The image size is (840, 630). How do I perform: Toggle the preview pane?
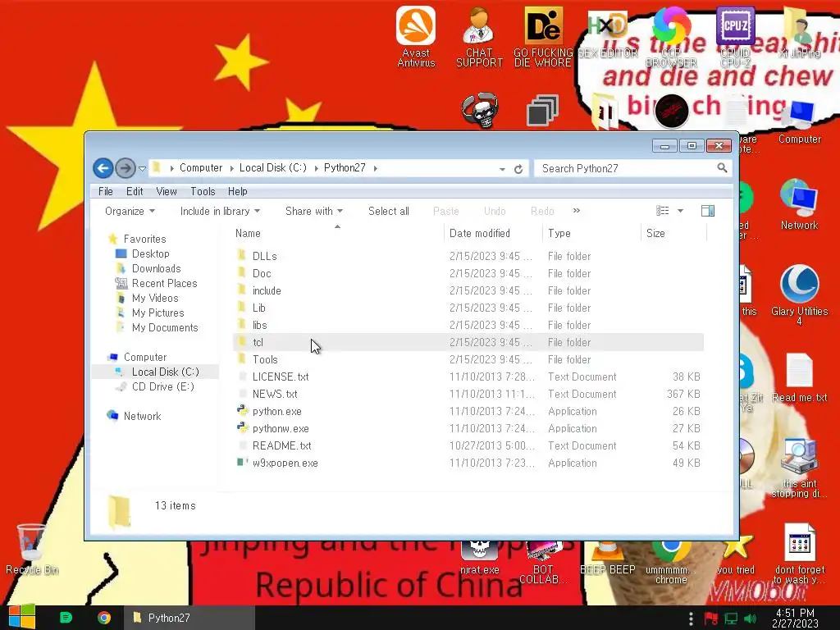pyautogui.click(x=708, y=211)
